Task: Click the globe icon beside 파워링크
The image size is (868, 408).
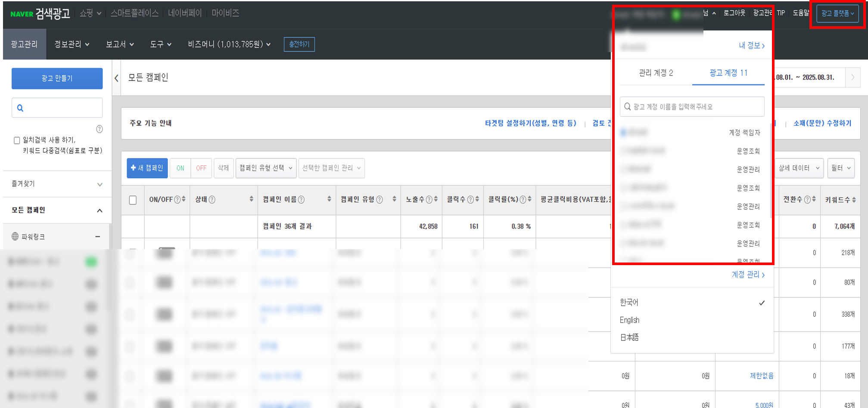Action: click(x=15, y=236)
